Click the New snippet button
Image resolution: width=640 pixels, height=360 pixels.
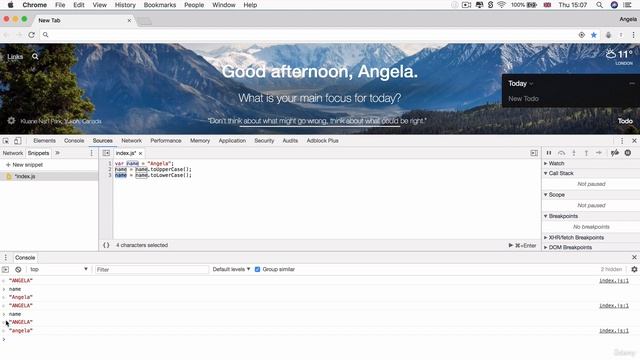tap(24, 165)
